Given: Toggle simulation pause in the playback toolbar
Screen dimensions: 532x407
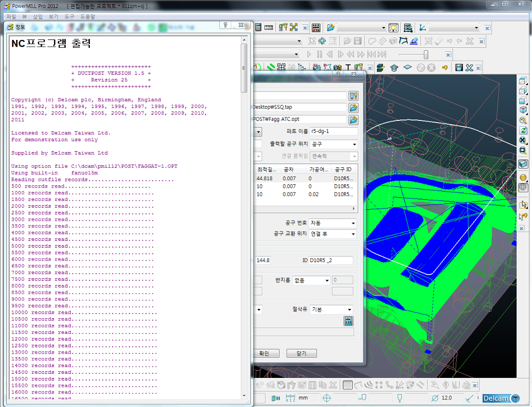Looking at the screenshot, I should tap(320, 55).
